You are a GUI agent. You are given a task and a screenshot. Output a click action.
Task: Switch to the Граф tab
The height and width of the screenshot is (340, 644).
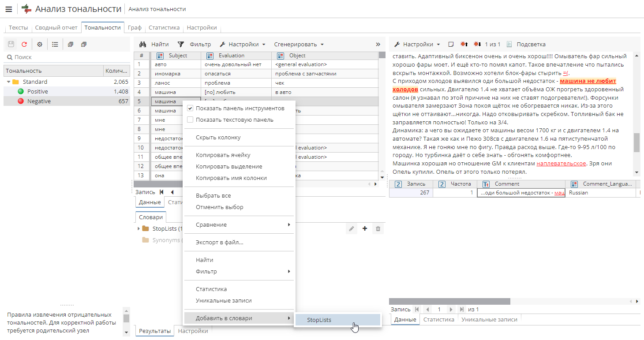(135, 27)
